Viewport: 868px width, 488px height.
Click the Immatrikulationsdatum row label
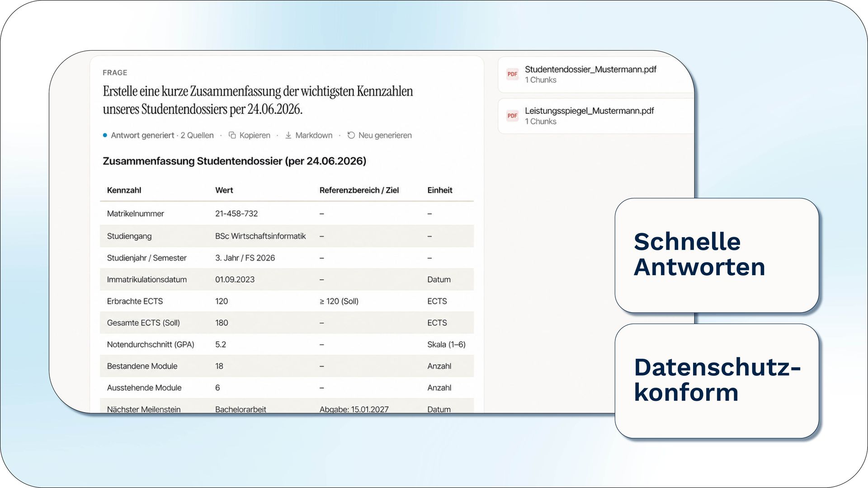tap(146, 280)
